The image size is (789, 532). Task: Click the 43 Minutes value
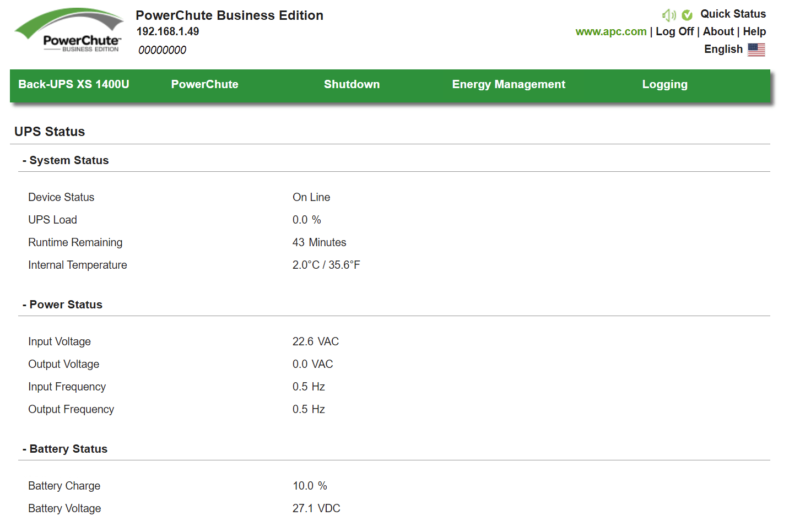pos(320,242)
